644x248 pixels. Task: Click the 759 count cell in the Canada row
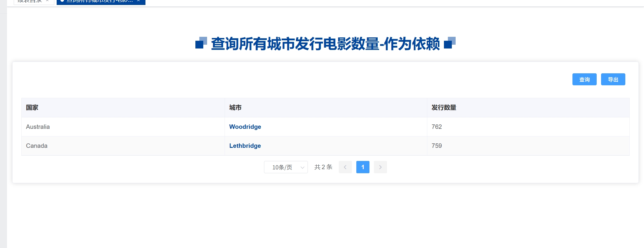tap(437, 146)
